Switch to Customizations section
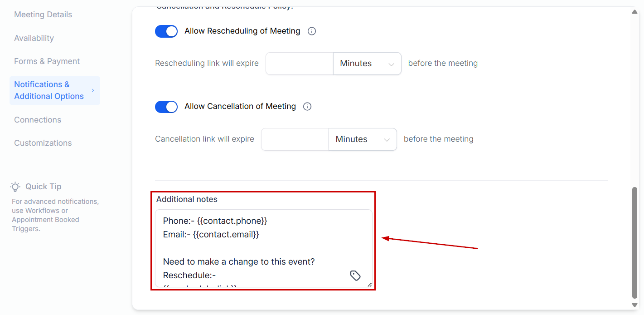Viewport: 644px width, 315px height. [43, 143]
